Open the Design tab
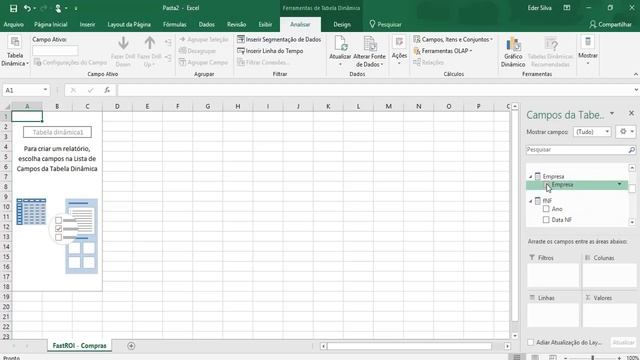This screenshot has height=360, width=640. pos(342,24)
